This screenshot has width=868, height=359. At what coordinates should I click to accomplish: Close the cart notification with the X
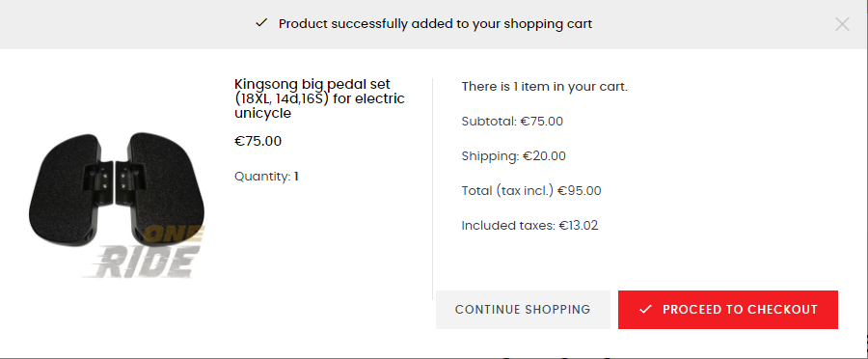(x=842, y=24)
